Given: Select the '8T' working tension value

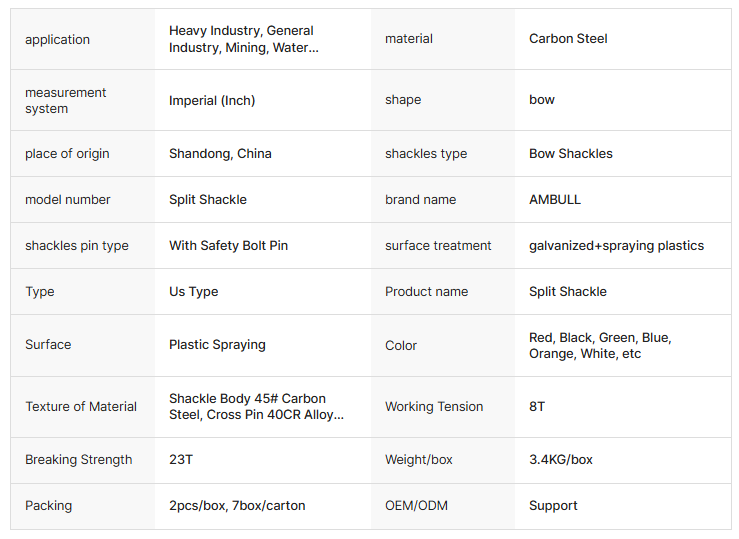Looking at the screenshot, I should [x=537, y=407].
